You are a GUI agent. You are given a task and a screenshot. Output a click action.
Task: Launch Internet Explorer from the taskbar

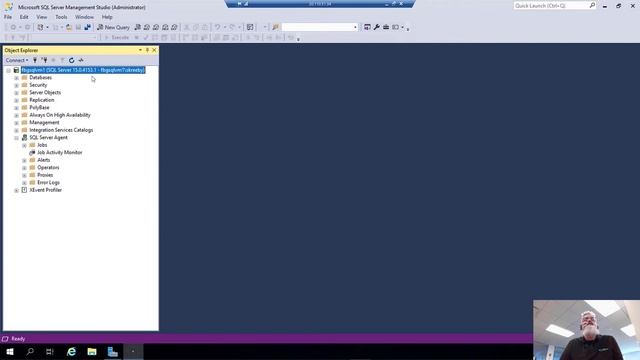coord(71,352)
